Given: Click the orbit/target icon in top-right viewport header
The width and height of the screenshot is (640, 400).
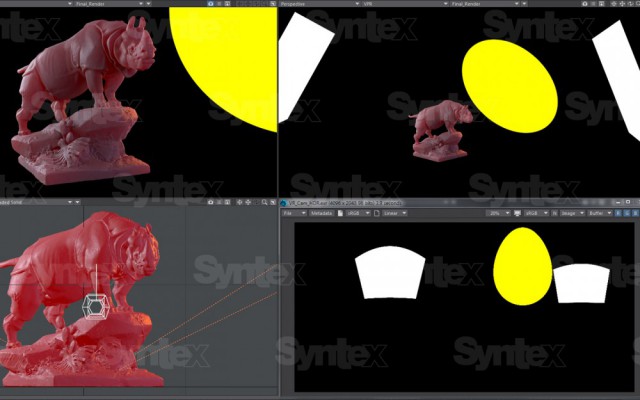Looking at the screenshot, I should tap(613, 4).
